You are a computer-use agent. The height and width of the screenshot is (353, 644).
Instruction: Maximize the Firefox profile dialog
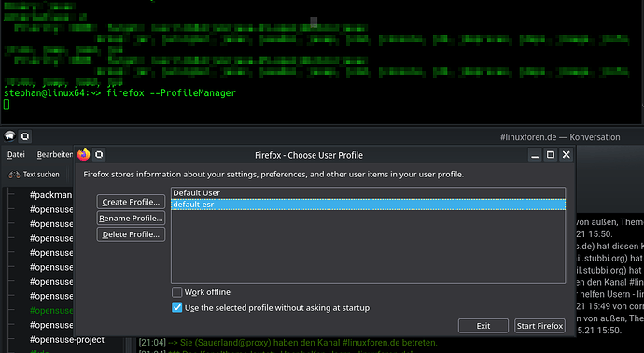[x=551, y=155]
